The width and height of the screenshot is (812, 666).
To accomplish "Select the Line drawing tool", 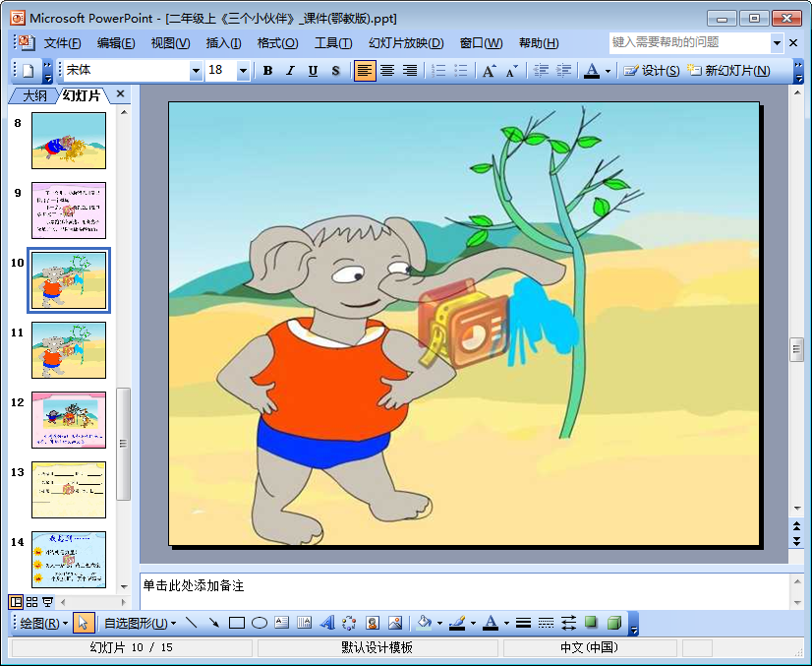I will point(192,623).
